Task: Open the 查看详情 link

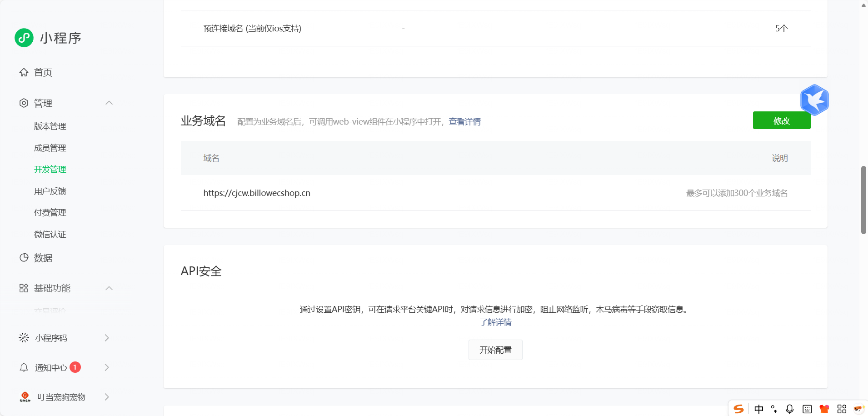Action: (x=464, y=122)
